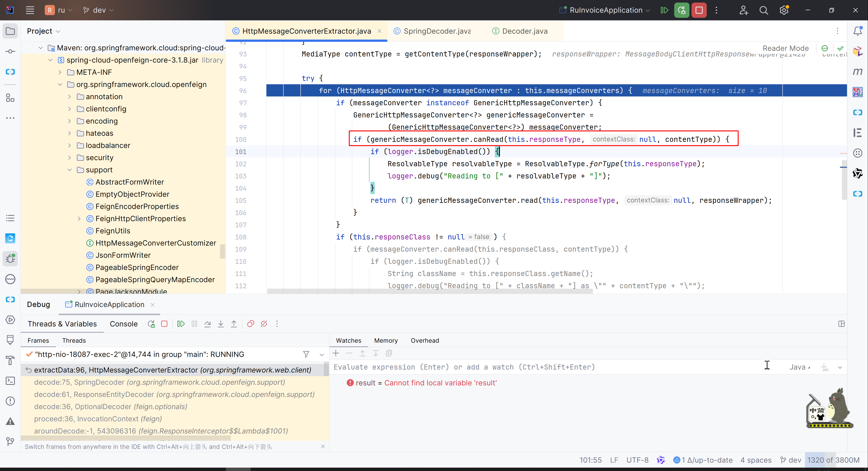868x471 pixels.
Task: Toggle thread filter icon in Frames
Action: [306, 354]
